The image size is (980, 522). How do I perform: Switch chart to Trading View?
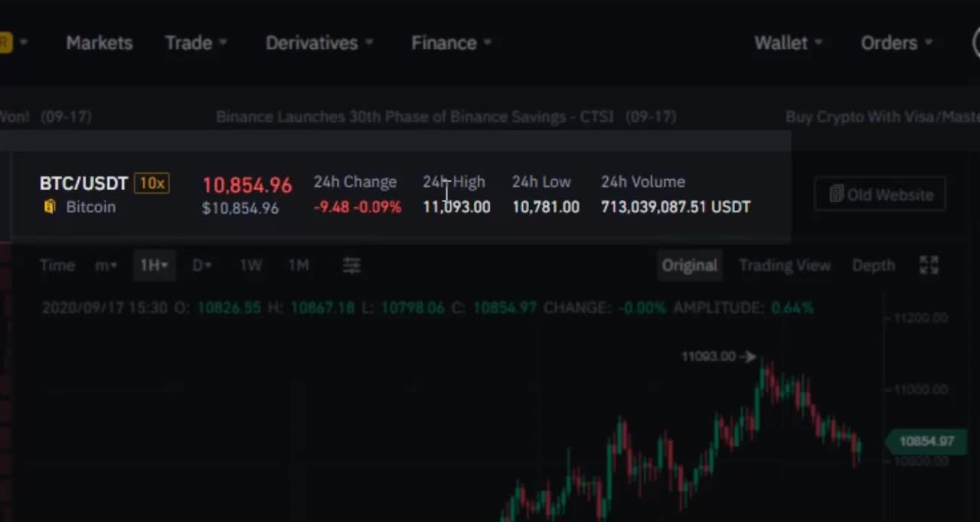(x=784, y=266)
